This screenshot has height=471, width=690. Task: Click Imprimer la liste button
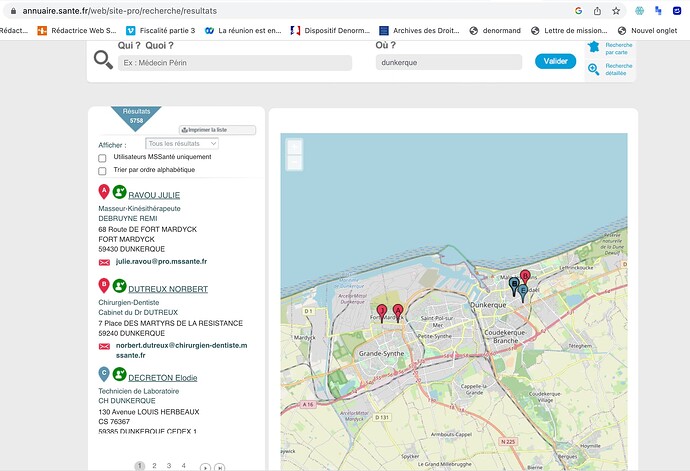(217, 130)
